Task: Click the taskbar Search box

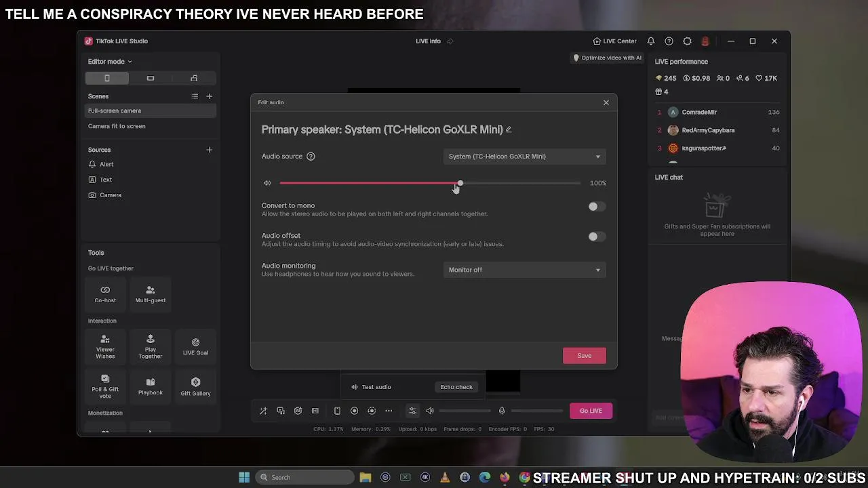Action: click(305, 477)
